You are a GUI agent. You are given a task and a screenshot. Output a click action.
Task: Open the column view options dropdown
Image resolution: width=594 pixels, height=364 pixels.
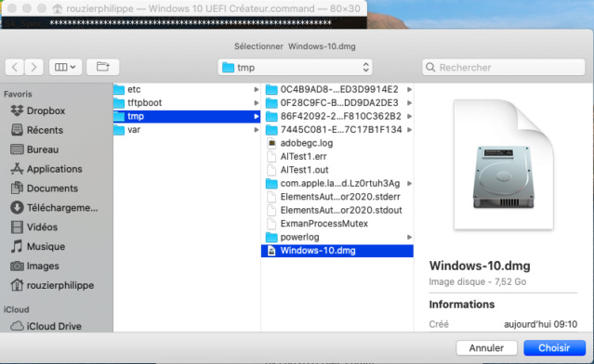(x=65, y=68)
